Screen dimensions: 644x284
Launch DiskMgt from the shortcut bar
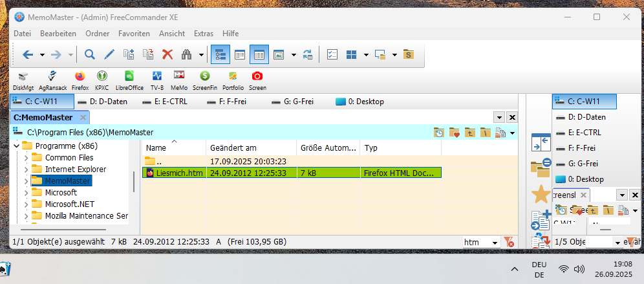pyautogui.click(x=23, y=80)
